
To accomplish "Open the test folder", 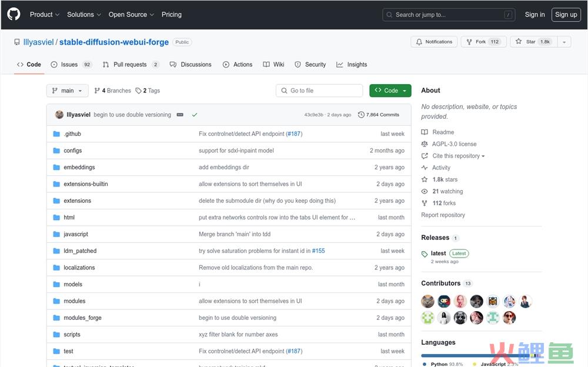I will [x=68, y=351].
